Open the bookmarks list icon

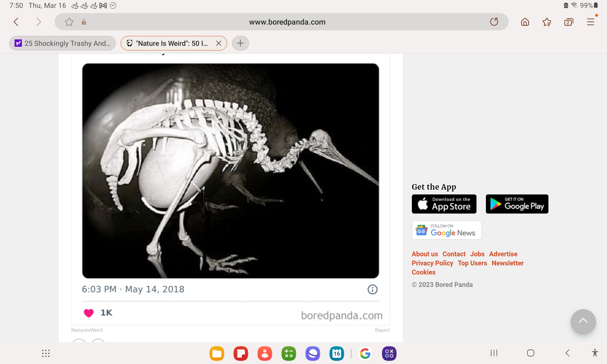(547, 22)
